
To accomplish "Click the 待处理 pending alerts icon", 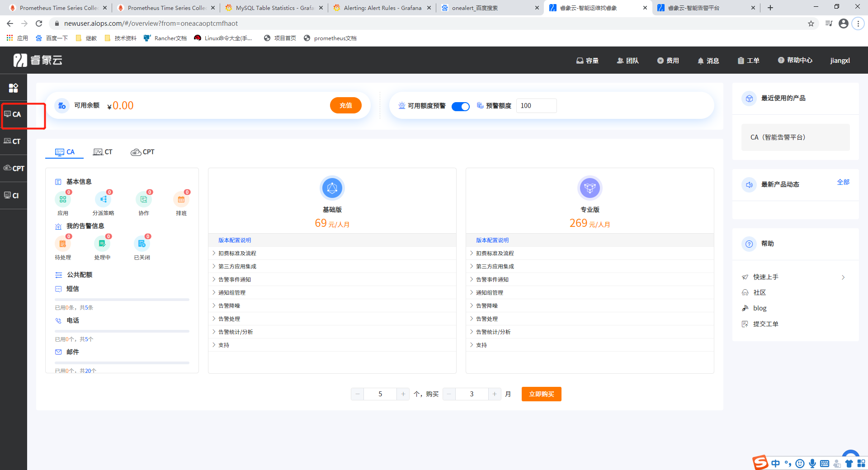I will click(63, 243).
